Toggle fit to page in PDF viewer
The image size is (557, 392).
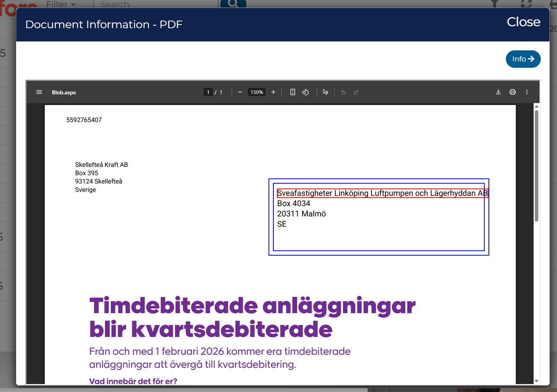(293, 92)
